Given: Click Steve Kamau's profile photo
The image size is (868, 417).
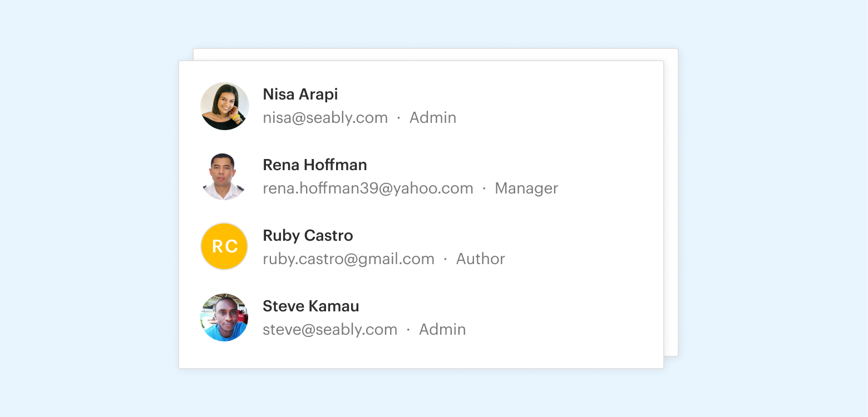Looking at the screenshot, I should [224, 317].
